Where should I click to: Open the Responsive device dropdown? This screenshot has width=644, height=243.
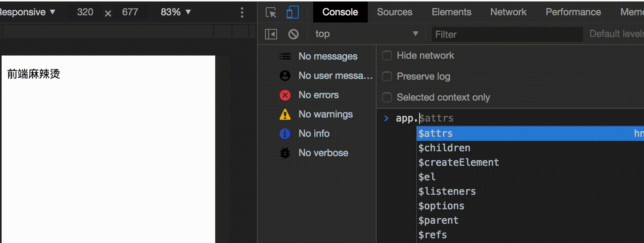(x=27, y=12)
